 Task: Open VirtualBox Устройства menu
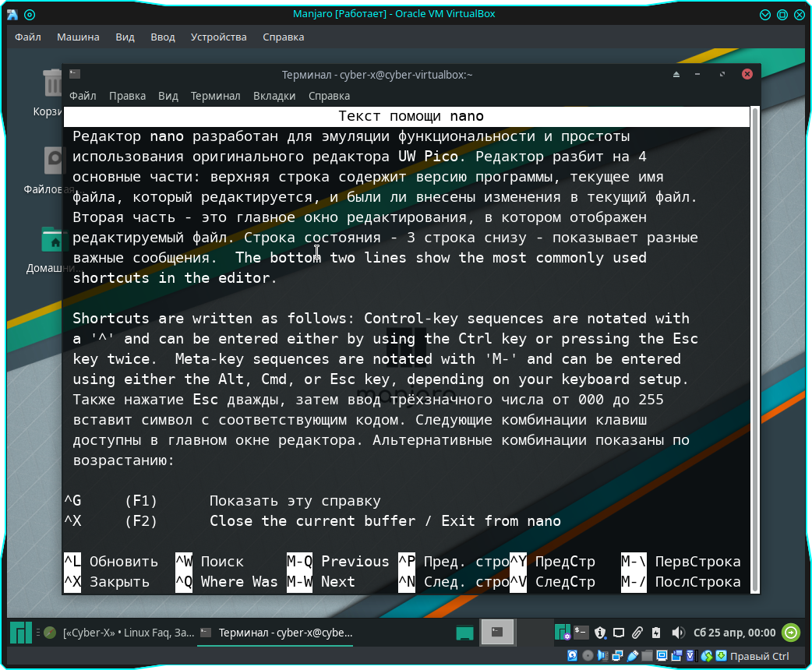point(218,37)
